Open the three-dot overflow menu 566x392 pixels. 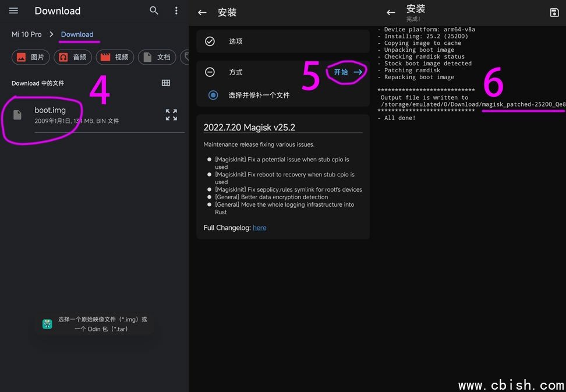[x=176, y=10]
